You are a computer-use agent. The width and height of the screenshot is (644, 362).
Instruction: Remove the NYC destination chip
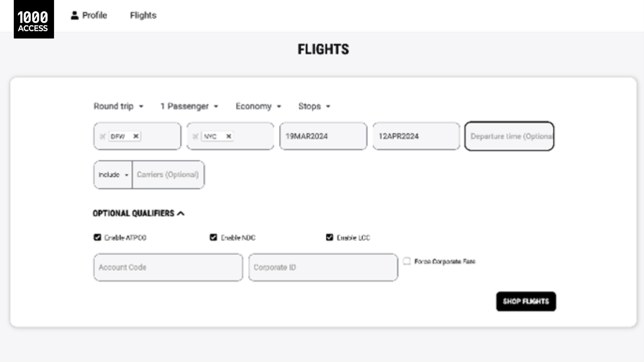tap(229, 136)
